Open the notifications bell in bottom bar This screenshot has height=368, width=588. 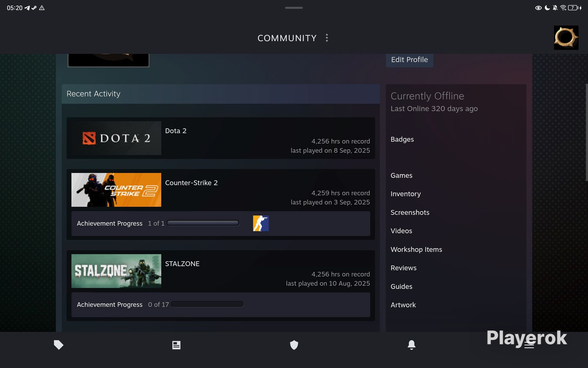click(x=412, y=345)
